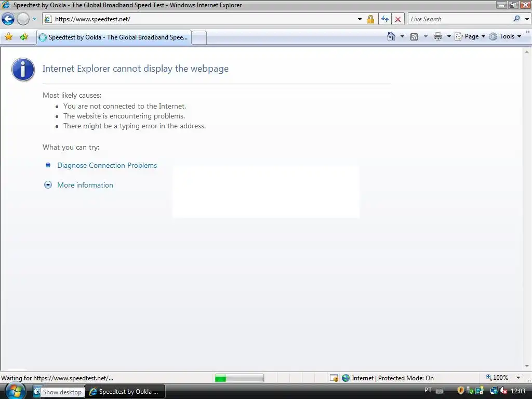Viewport: 532px width, 399px height.
Task: Expand the address bar URL history dropdown
Action: click(x=360, y=19)
